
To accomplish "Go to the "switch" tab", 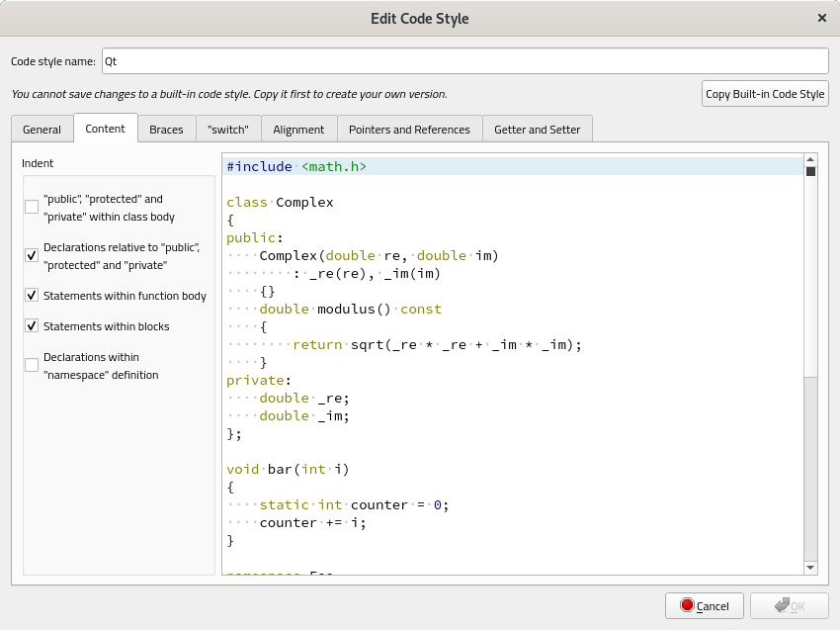I will click(228, 130).
